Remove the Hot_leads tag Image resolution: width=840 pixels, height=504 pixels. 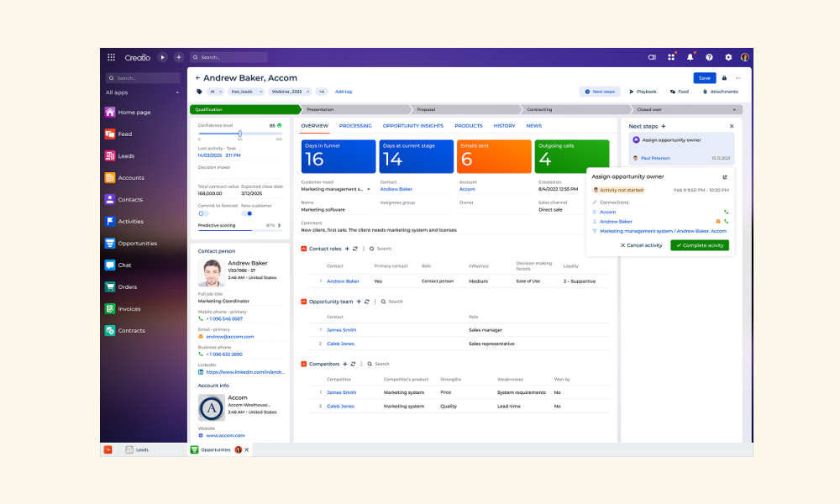tap(261, 92)
